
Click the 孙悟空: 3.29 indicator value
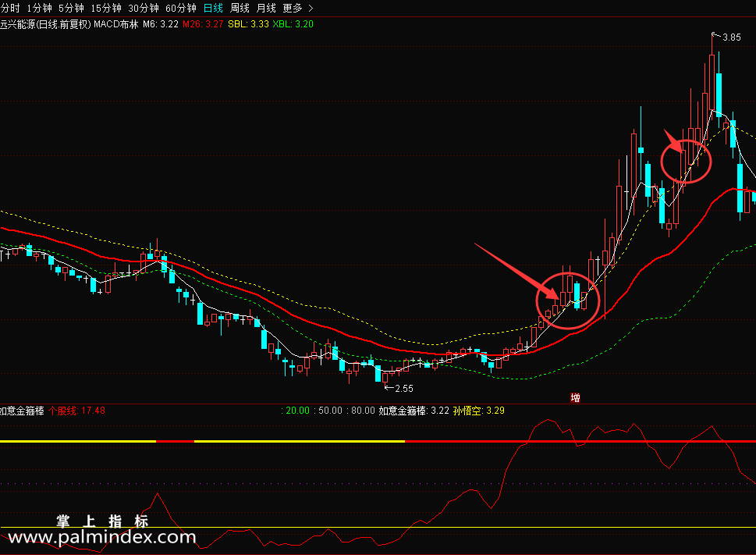pyautogui.click(x=479, y=411)
